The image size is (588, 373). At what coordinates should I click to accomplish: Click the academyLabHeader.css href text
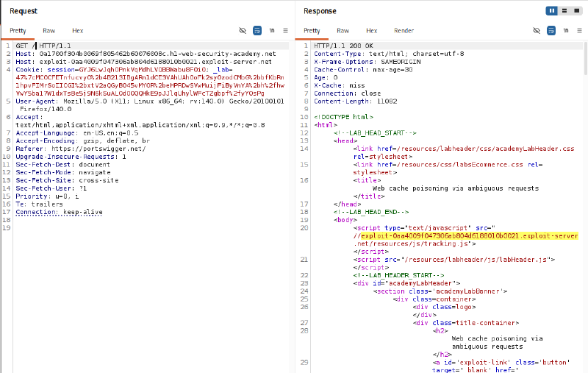(485, 149)
